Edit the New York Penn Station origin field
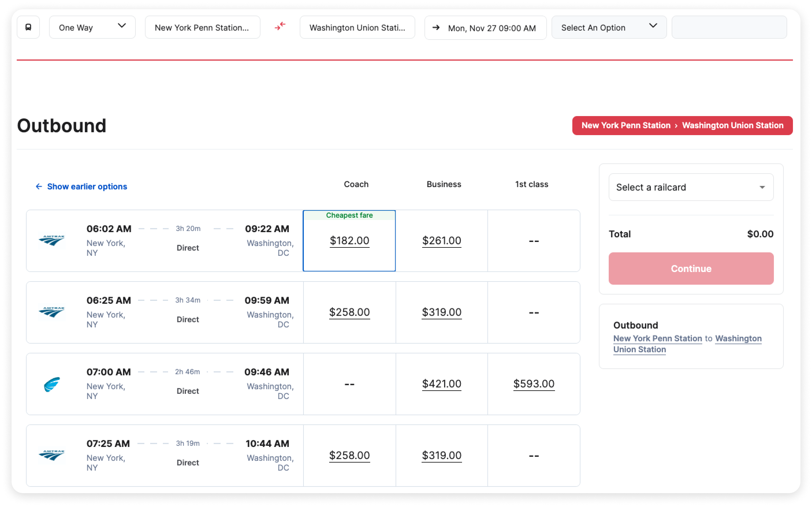 202,27
